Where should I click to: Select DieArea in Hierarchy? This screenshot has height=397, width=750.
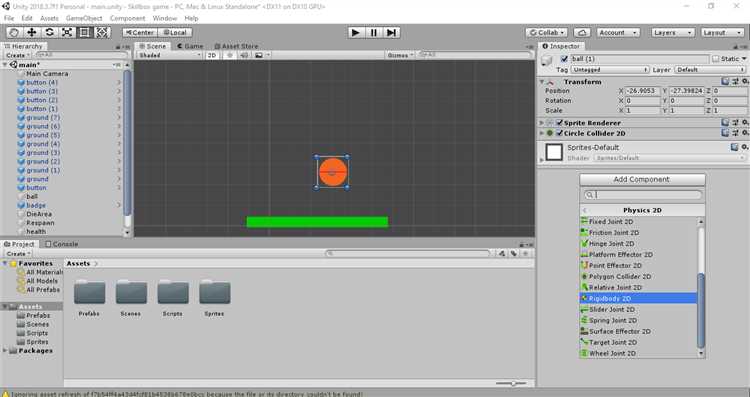pos(39,214)
